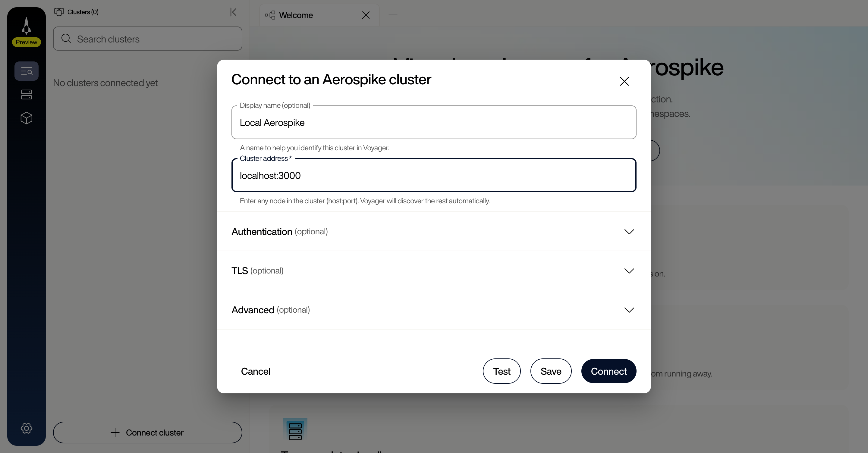868x453 pixels.
Task: Click the Preview badge
Action: pos(26,42)
